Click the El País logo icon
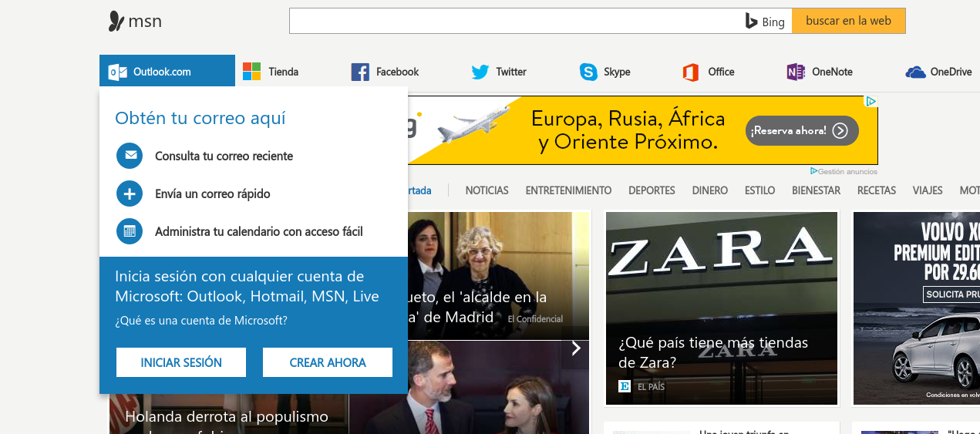Screen dimensions: 980x434 625,386
